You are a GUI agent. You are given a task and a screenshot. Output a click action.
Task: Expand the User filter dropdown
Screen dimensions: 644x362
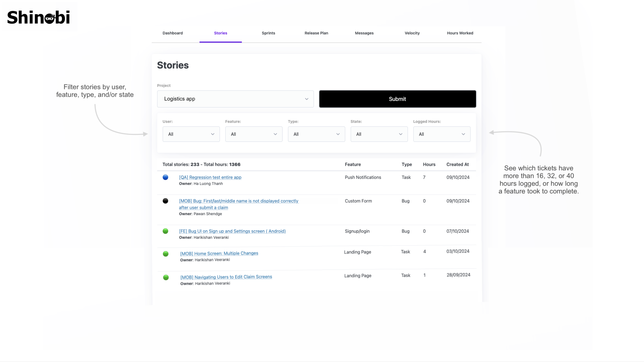[x=191, y=134]
